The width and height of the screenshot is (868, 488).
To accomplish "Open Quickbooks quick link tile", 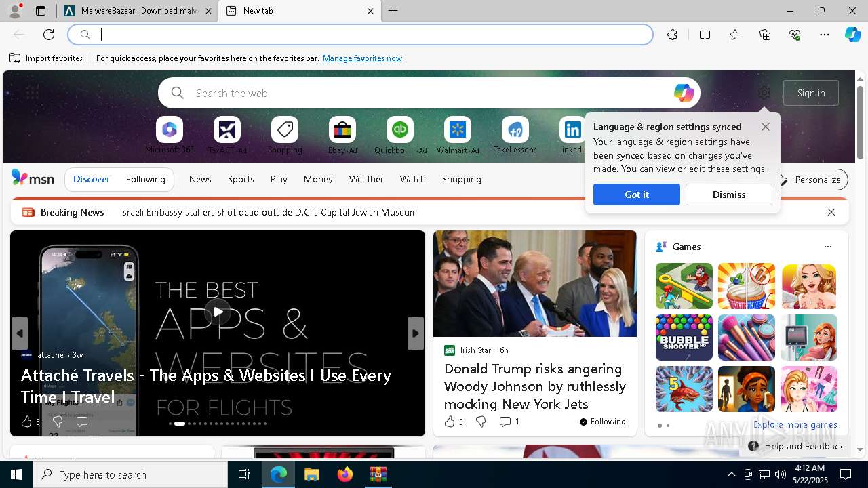I will 400,136.
